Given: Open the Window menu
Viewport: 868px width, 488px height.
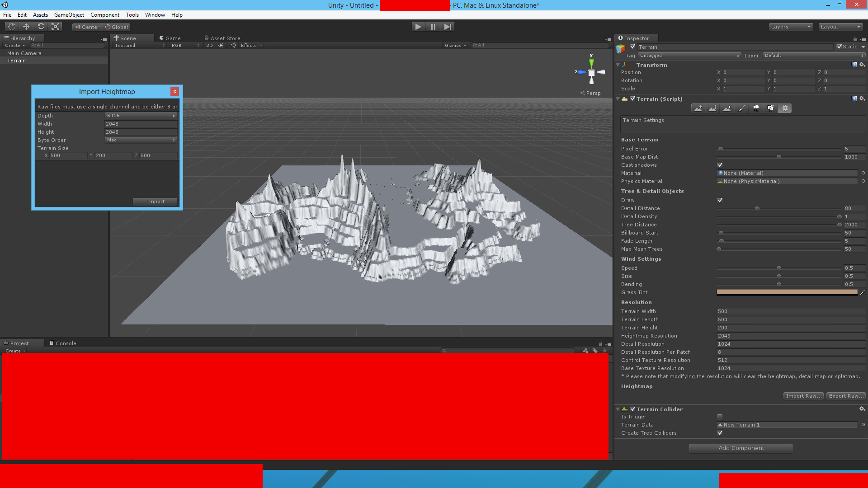Looking at the screenshot, I should pos(155,15).
